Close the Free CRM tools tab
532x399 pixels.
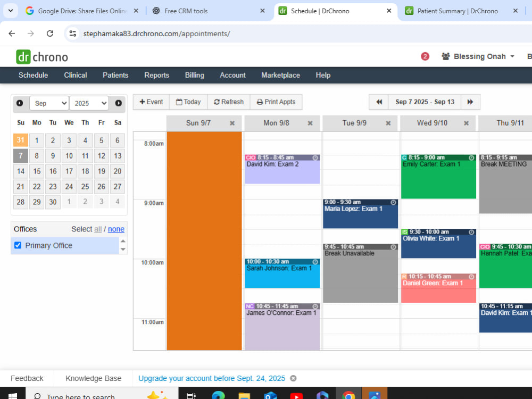coord(262,11)
